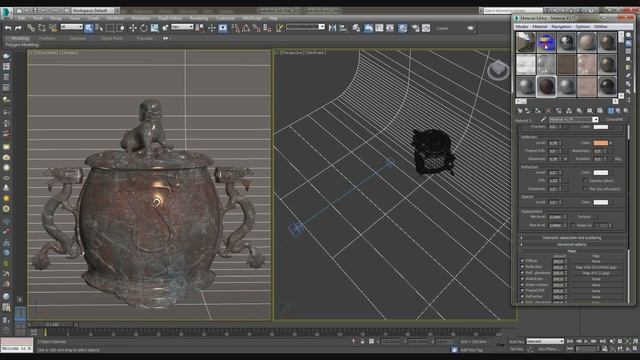Click Get Material icon in Material Editor
This screenshot has width=640, height=360.
point(520,111)
